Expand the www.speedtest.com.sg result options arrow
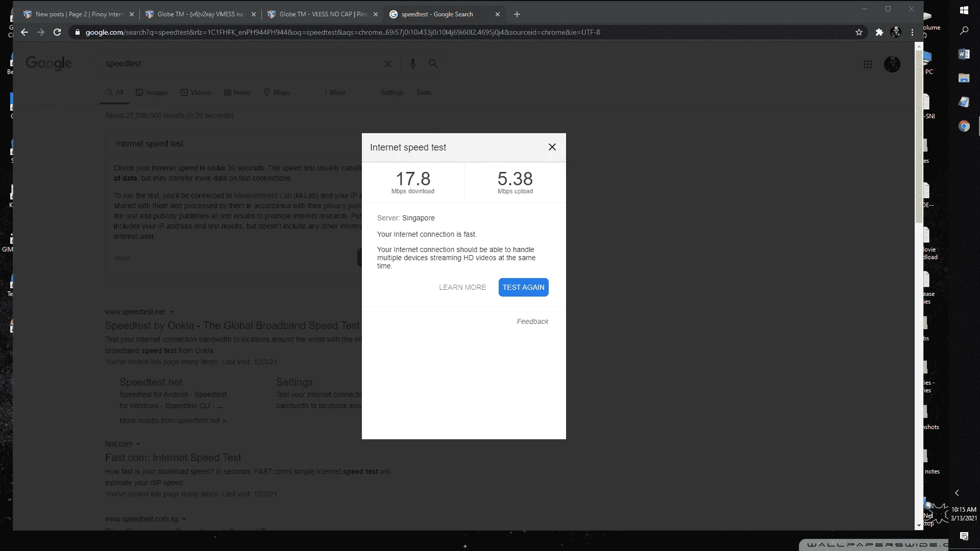The height and width of the screenshot is (551, 980). (184, 519)
